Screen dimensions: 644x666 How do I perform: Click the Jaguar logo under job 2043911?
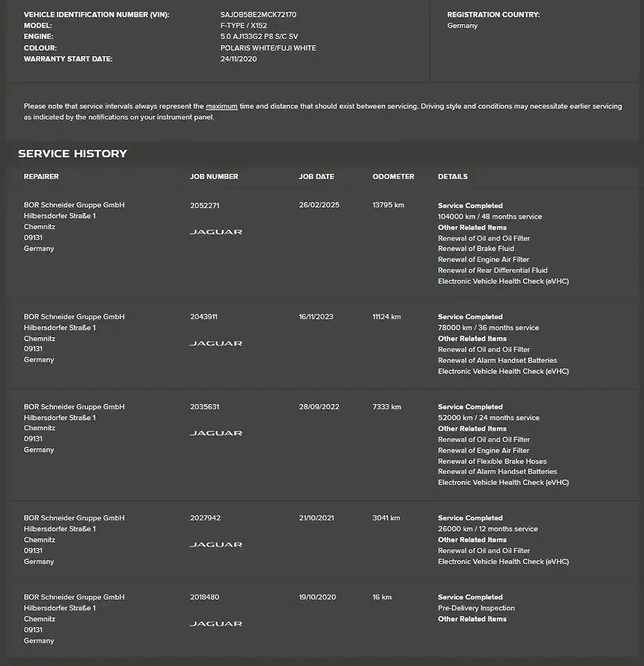tap(216, 343)
